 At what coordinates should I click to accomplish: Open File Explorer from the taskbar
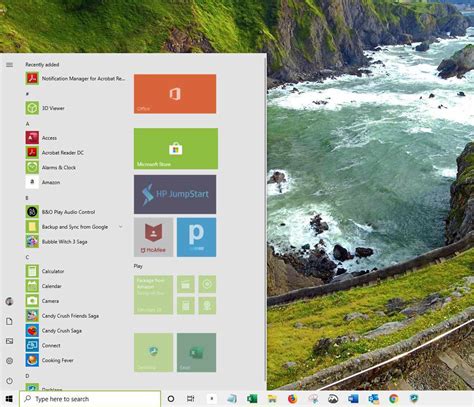pyautogui.click(x=272, y=399)
